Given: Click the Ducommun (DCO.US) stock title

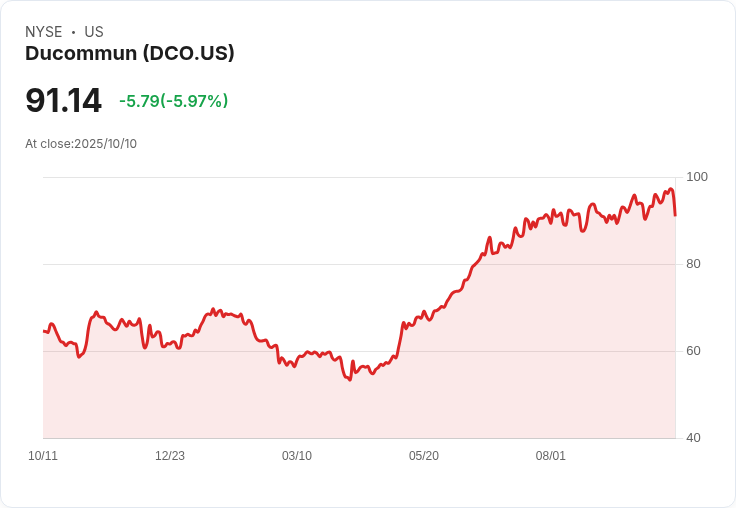Looking at the screenshot, I should [130, 54].
